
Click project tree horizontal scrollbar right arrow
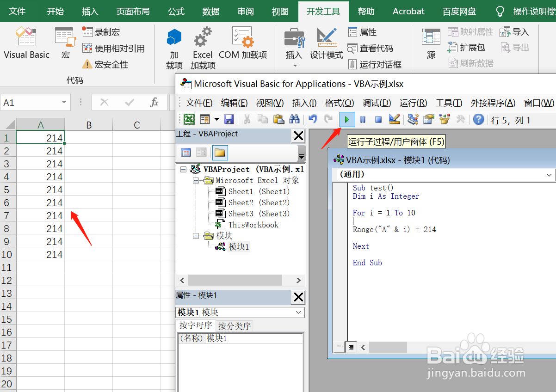[298, 280]
